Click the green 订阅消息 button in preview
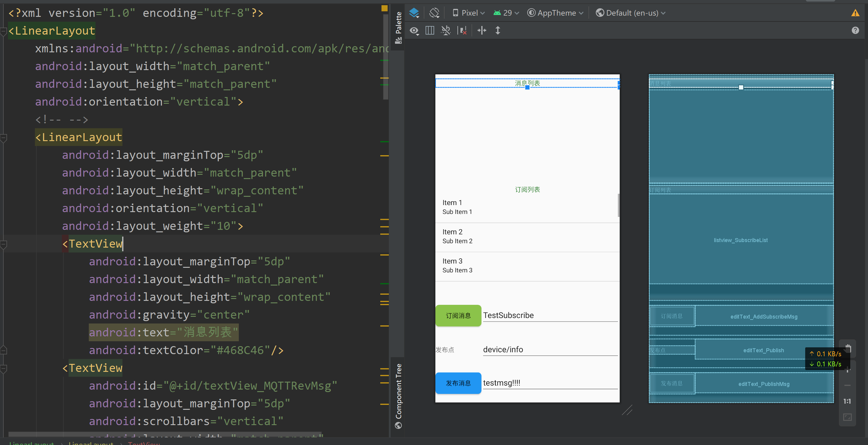The image size is (868, 445). [458, 315]
